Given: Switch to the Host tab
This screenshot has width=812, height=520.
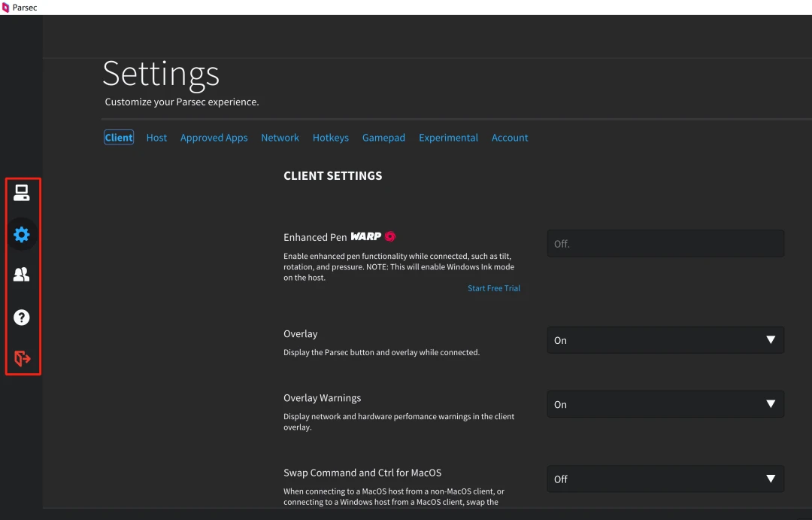Looking at the screenshot, I should click(x=156, y=138).
